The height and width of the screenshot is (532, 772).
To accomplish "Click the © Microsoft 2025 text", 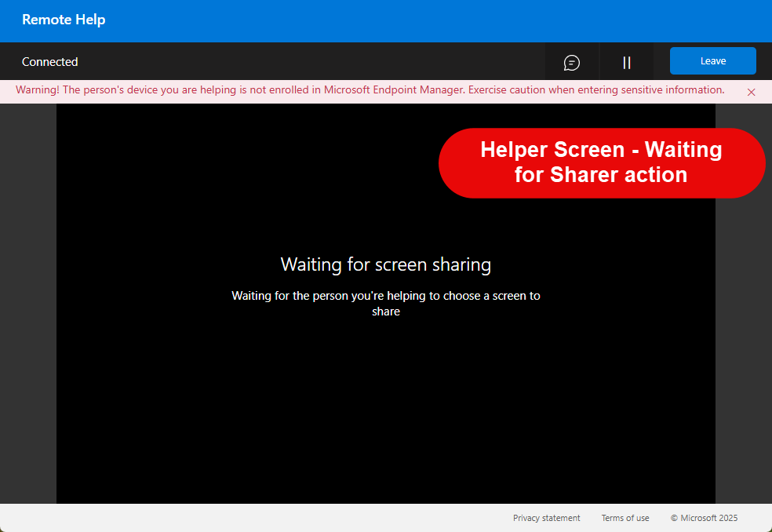I will 704,518.
